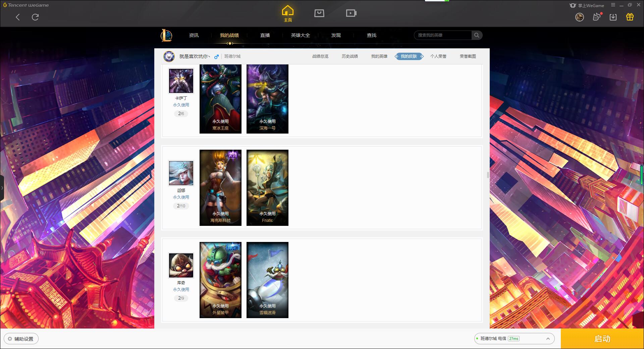Open the hamburger menu icon
This screenshot has width=644, height=349.
(x=613, y=5)
